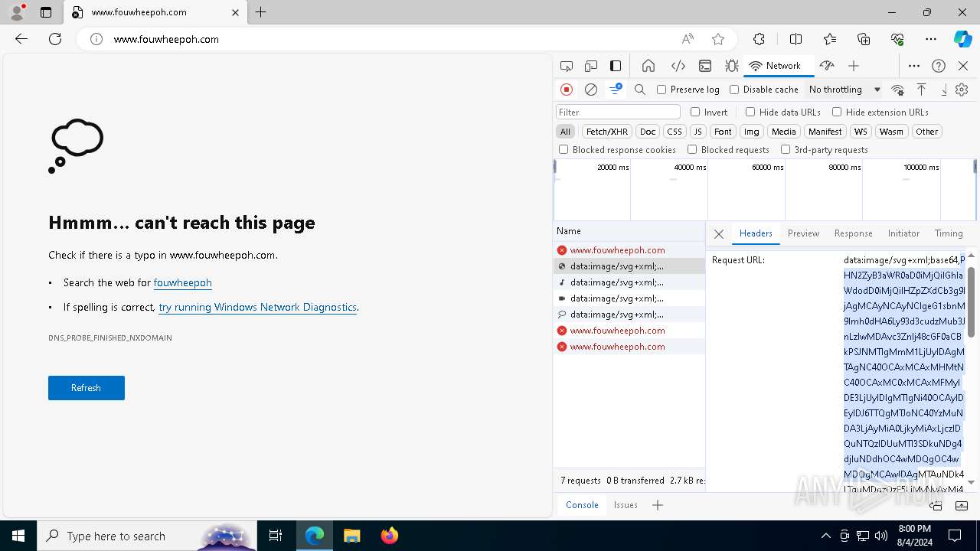Open Favorites list icon

[830, 39]
